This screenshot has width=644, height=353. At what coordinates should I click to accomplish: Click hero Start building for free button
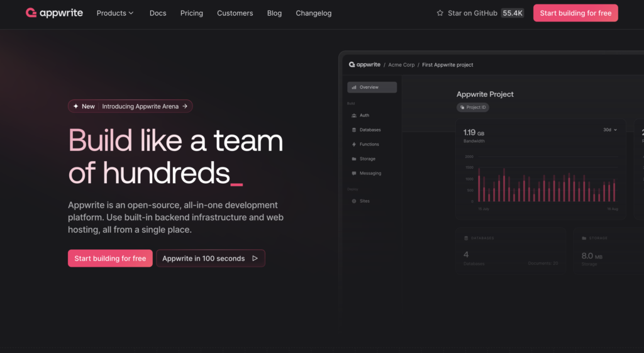pos(110,258)
